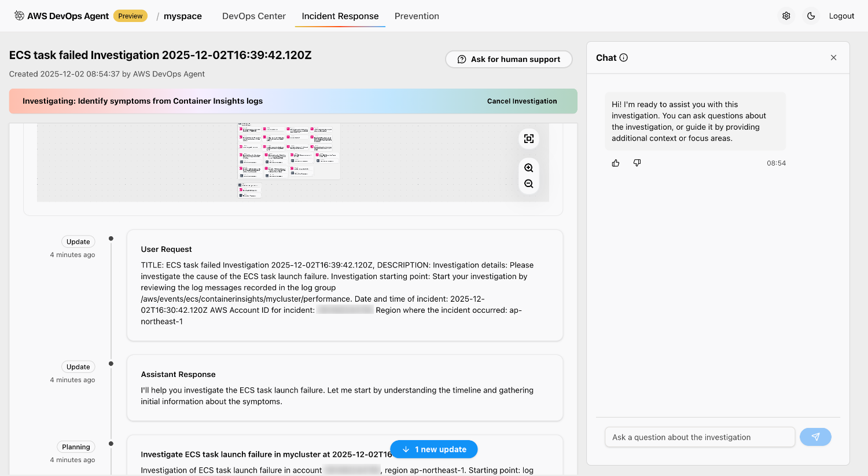The width and height of the screenshot is (868, 476).
Task: Click the investigation graph node cluster
Action: 289,152
